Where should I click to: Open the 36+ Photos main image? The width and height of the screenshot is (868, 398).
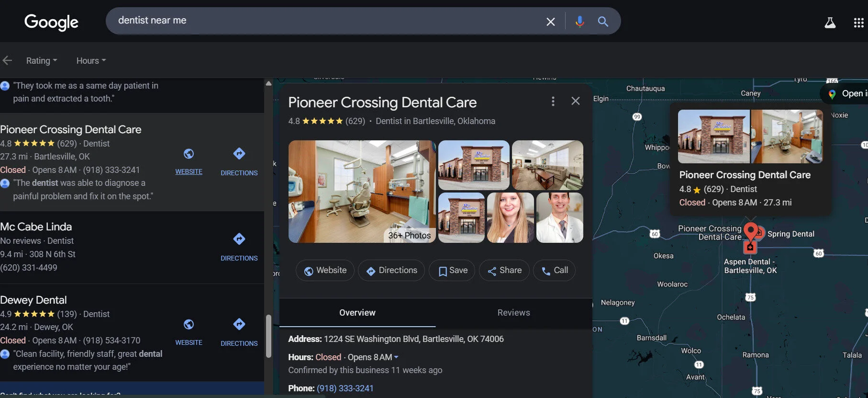(x=362, y=192)
